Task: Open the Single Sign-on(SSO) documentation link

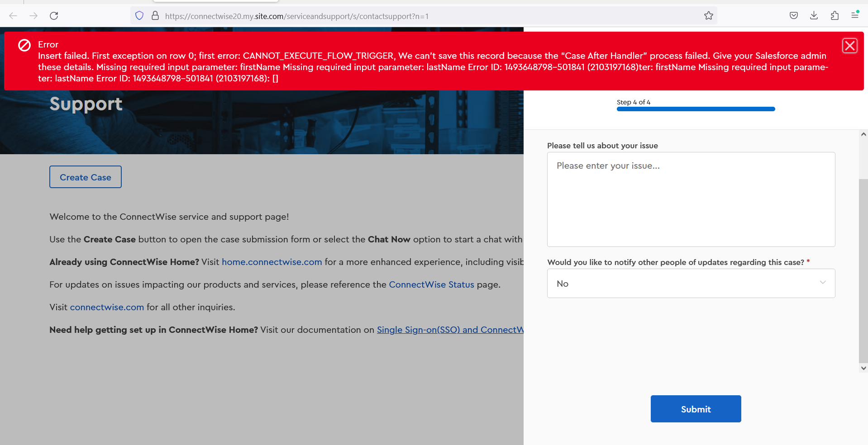Action: [x=450, y=330]
